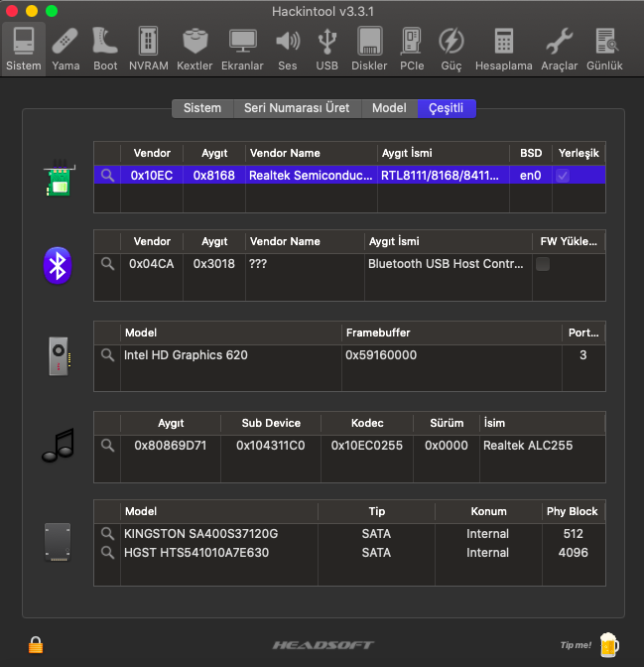Image resolution: width=644 pixels, height=667 pixels.
Task: Select the HGST HTS541010A7E630 disk row
Action: (x=196, y=553)
